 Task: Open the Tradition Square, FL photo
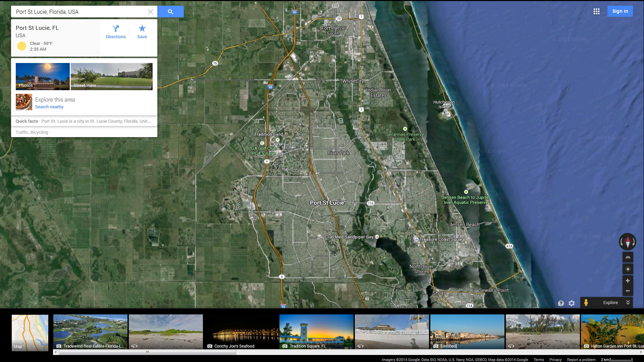tap(316, 332)
